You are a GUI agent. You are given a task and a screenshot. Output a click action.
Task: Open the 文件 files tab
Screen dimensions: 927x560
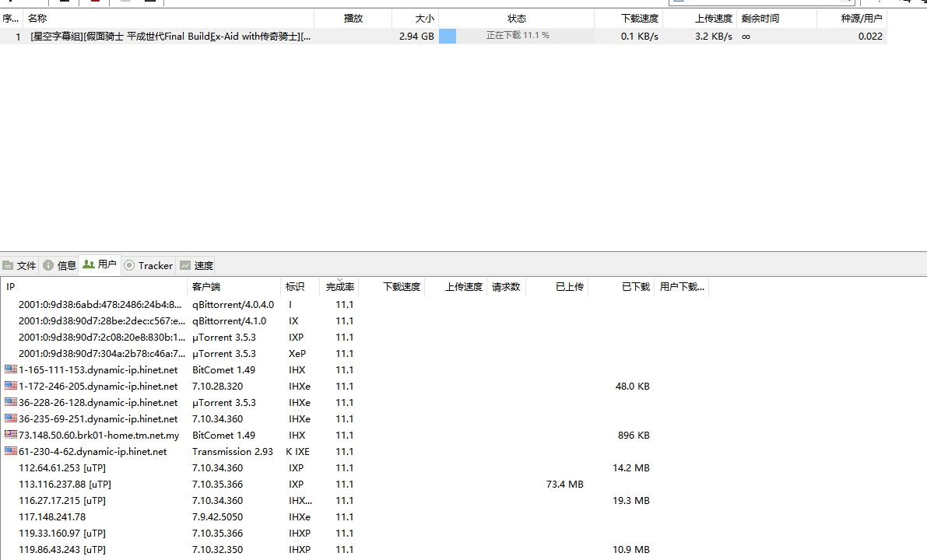19,266
